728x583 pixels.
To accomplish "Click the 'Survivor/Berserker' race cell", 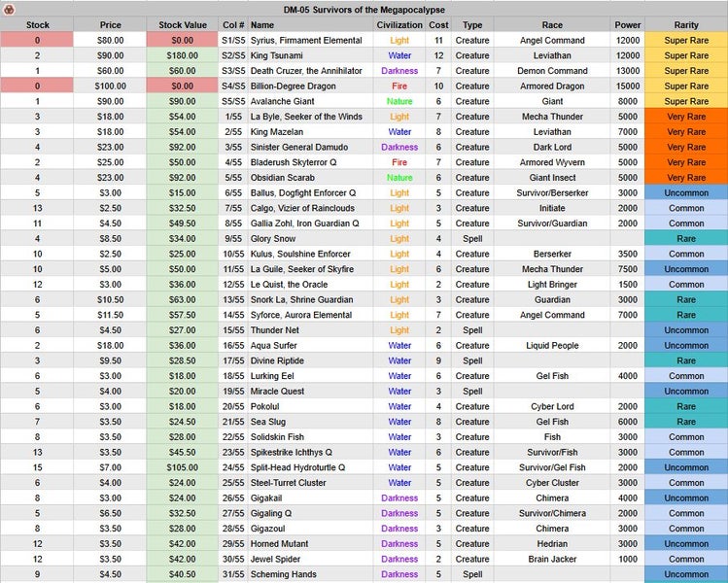I will click(x=552, y=193).
